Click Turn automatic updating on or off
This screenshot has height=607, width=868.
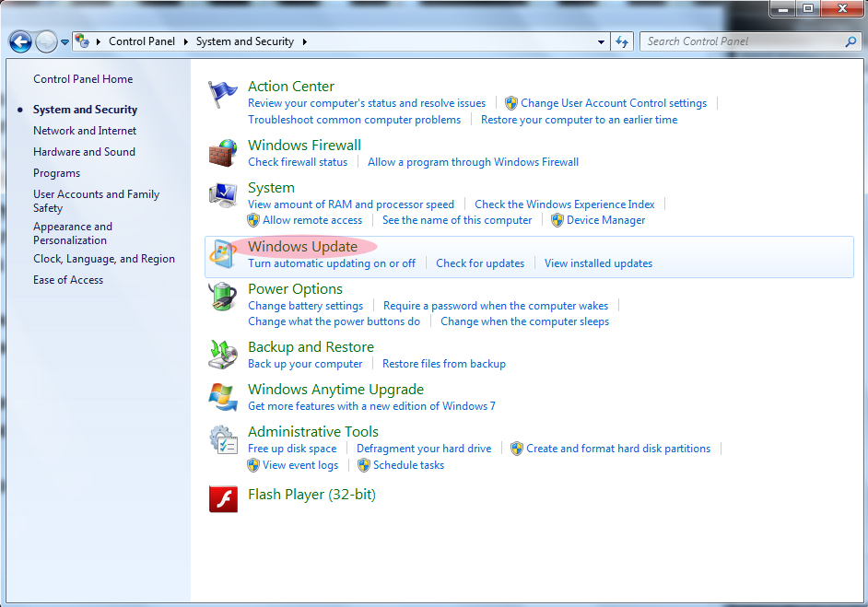(x=332, y=263)
